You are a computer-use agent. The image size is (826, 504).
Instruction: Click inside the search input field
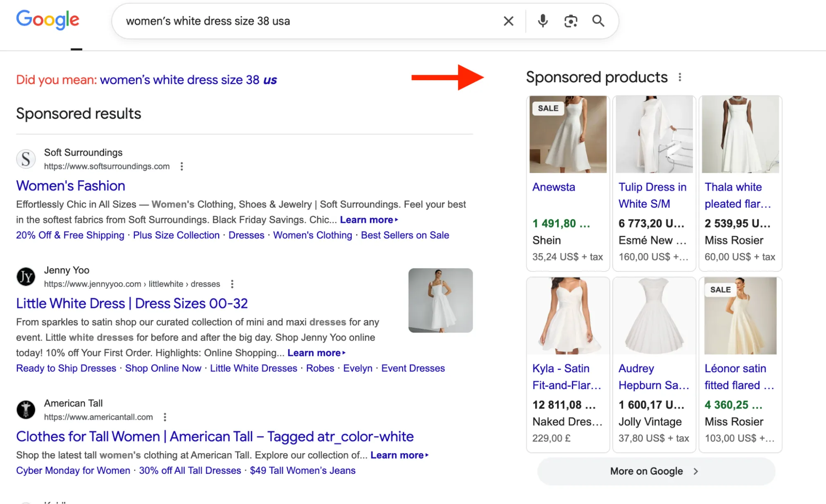[x=289, y=21]
